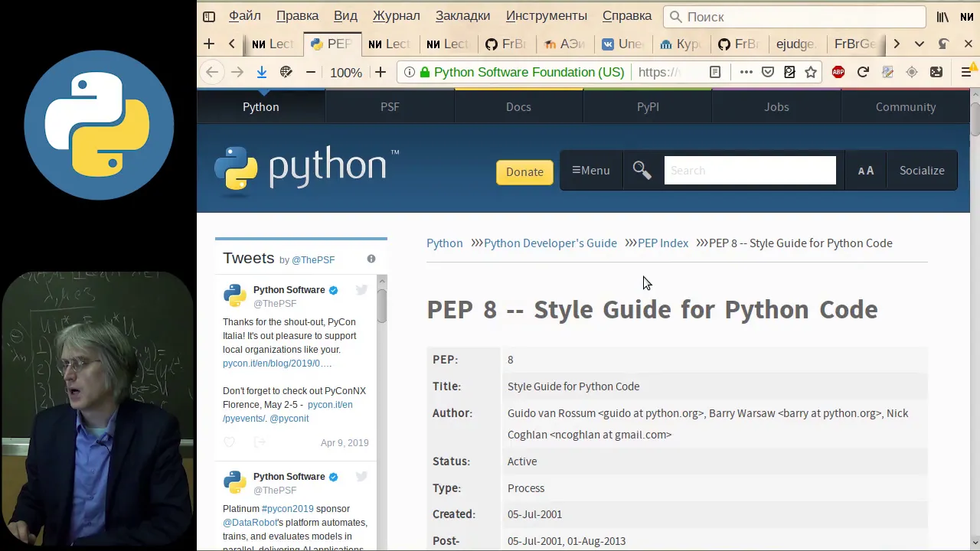Click the magnifying glass search icon
This screenshot has width=980, height=551.
tap(642, 171)
